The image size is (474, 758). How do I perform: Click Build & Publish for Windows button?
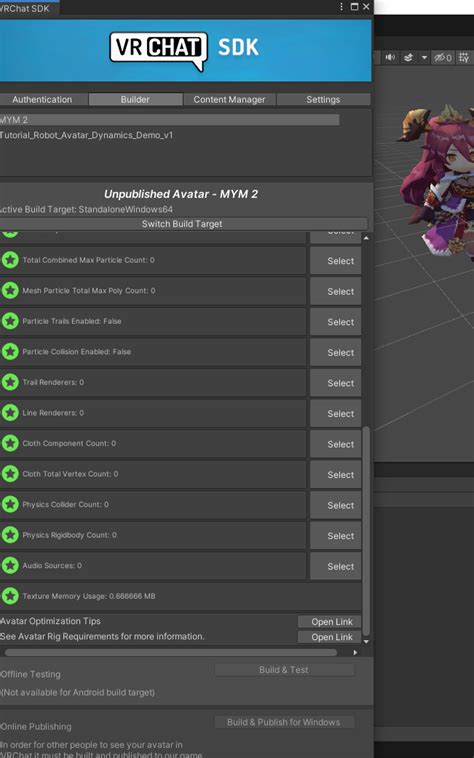tap(284, 722)
